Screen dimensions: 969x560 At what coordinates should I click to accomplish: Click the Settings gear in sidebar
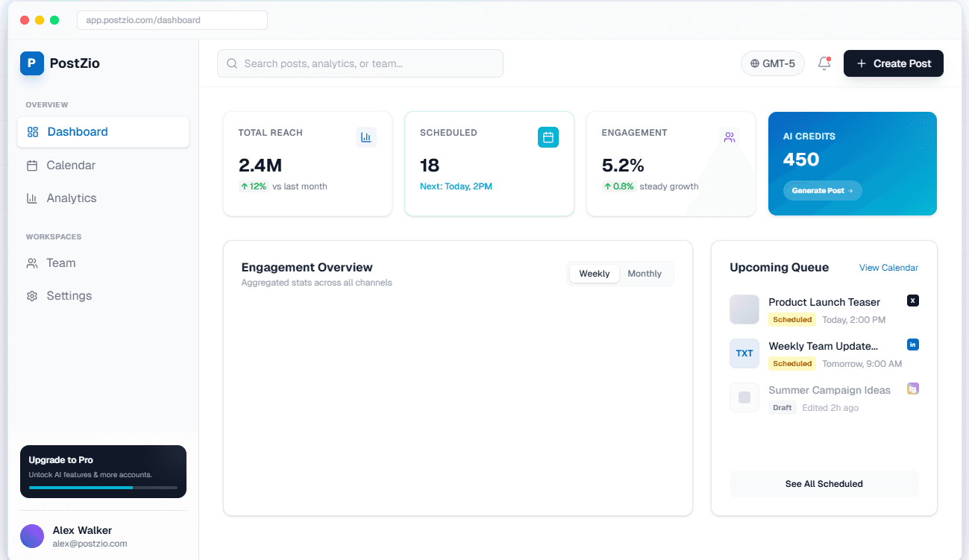[x=32, y=295]
